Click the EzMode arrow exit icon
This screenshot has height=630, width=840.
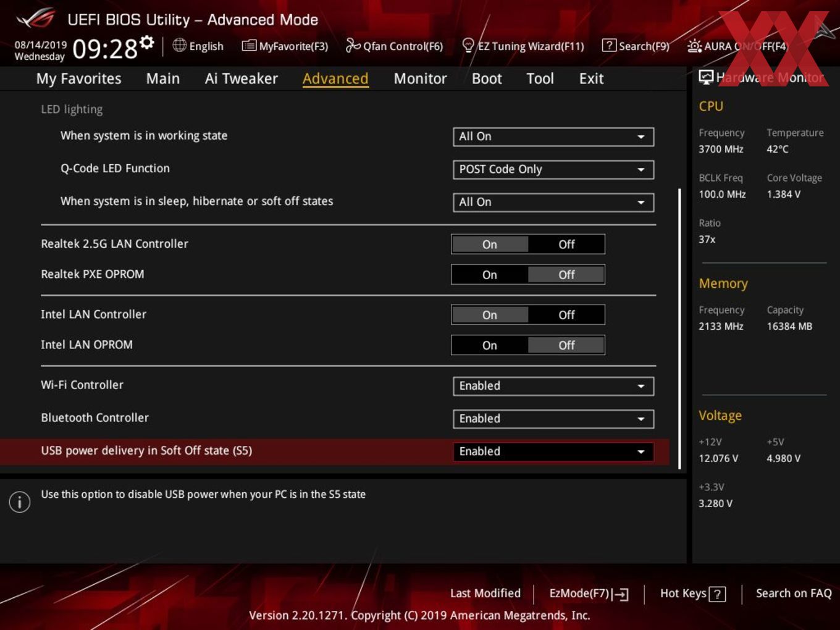621,594
